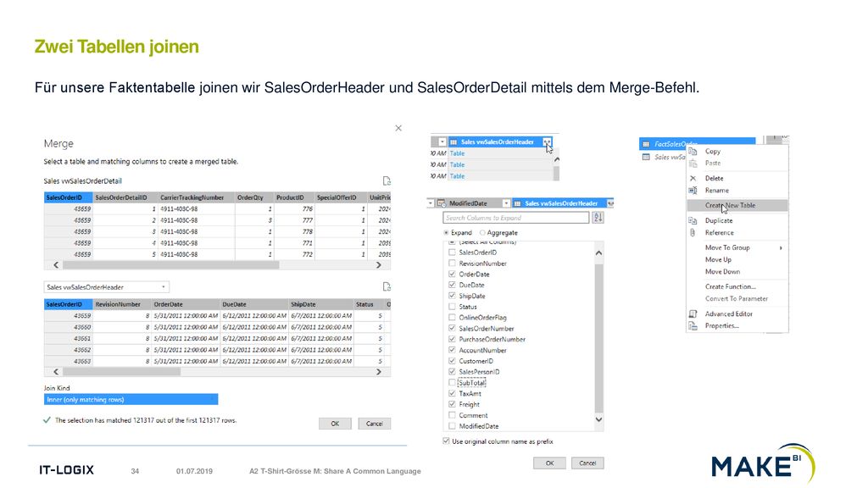
Task: Click the cell containing 776
Action: (294, 209)
